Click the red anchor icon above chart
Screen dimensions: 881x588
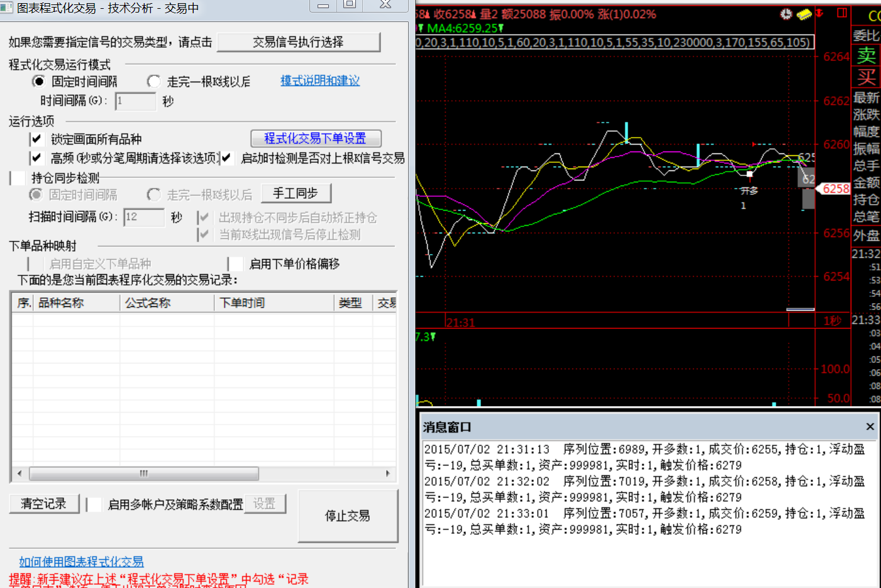[x=819, y=13]
